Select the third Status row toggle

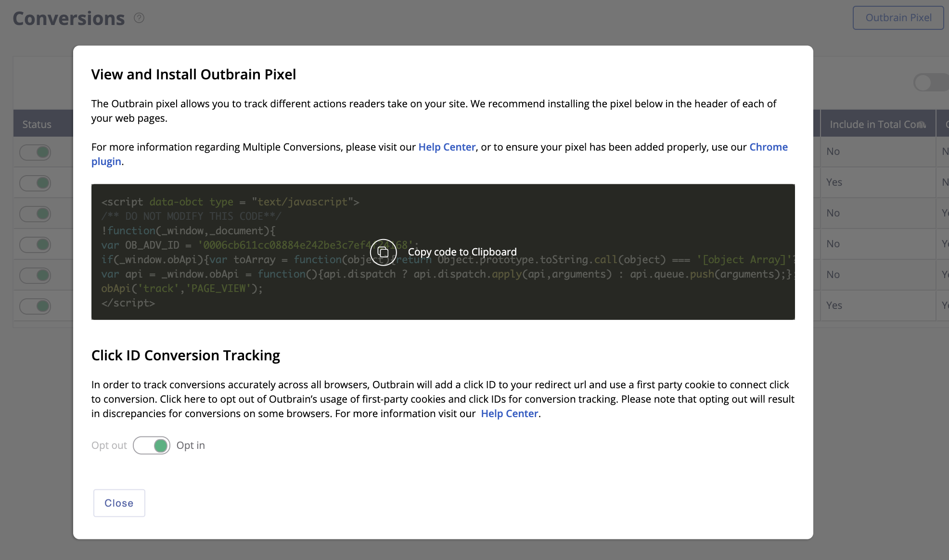[37, 213]
